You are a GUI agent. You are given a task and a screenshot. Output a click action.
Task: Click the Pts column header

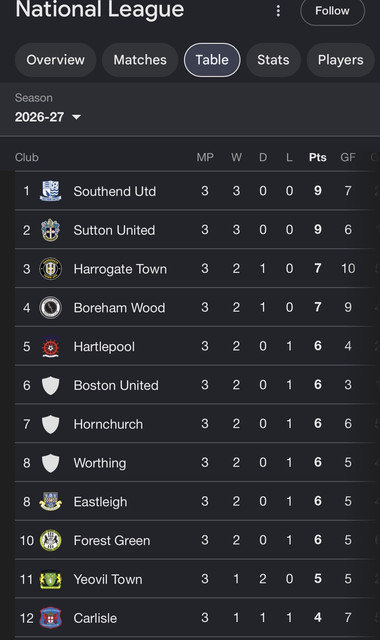tap(318, 158)
